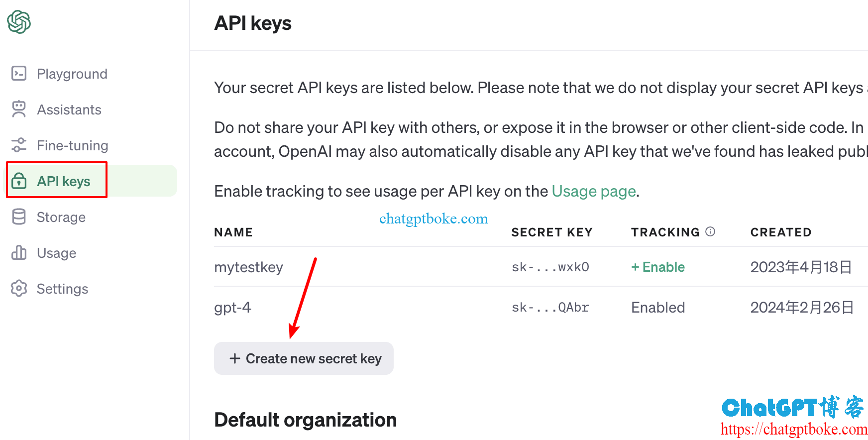Click the gpt-4 key name
This screenshot has height=440, width=868.
point(232,307)
